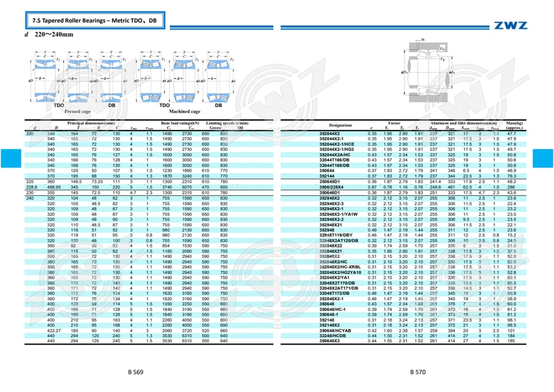Select the 'Principal dimensions(mm)' column header
This screenshot has width=554, height=392.
coord(91,123)
